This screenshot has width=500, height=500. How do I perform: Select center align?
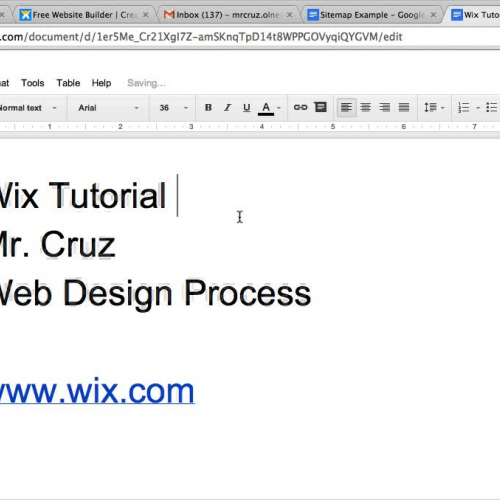click(366, 107)
